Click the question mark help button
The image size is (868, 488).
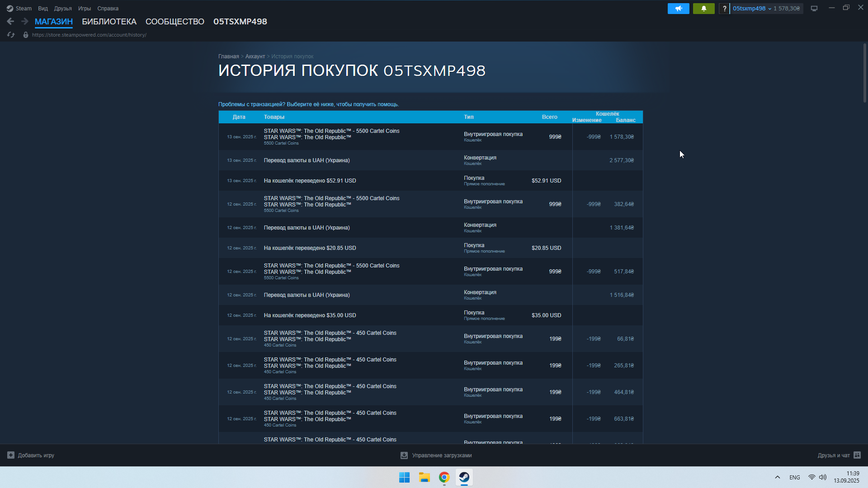click(724, 9)
